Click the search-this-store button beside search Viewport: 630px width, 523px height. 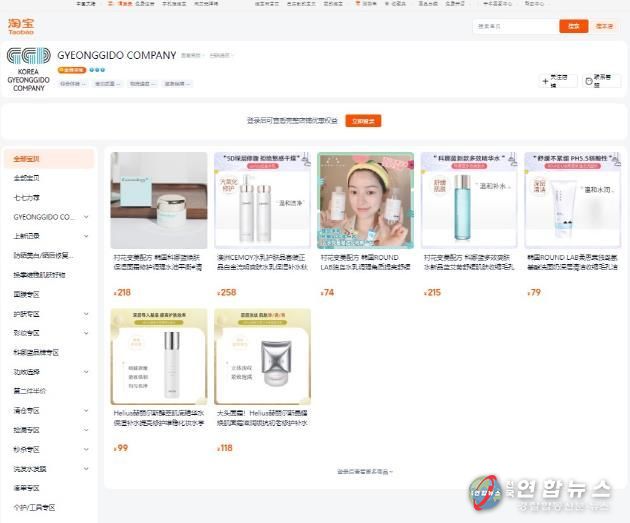coord(604,27)
